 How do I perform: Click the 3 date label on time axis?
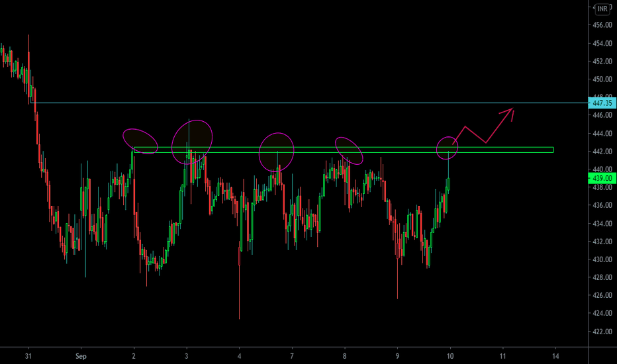(187, 356)
